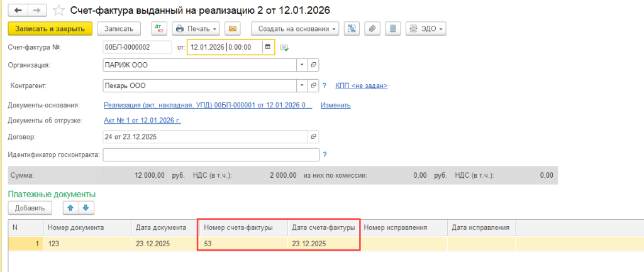Open calendar picker for invoice date
Screen dimensions: 644x272
(x=268, y=47)
